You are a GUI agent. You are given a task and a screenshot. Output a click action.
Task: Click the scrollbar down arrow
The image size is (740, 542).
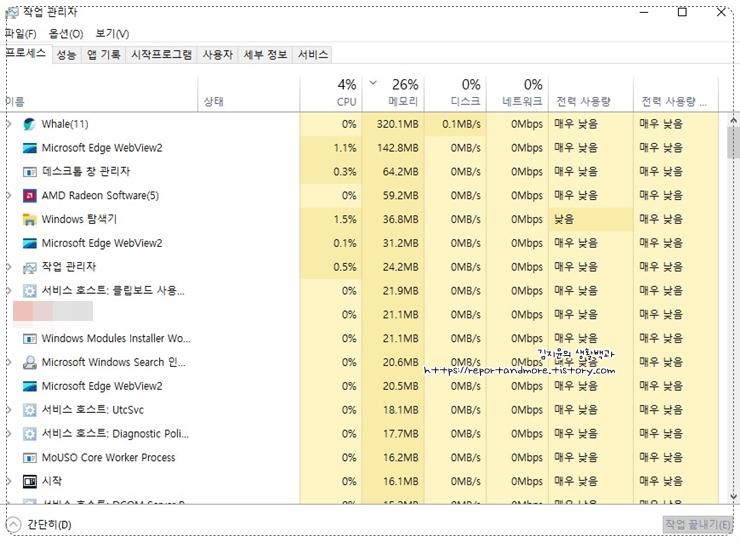733,496
